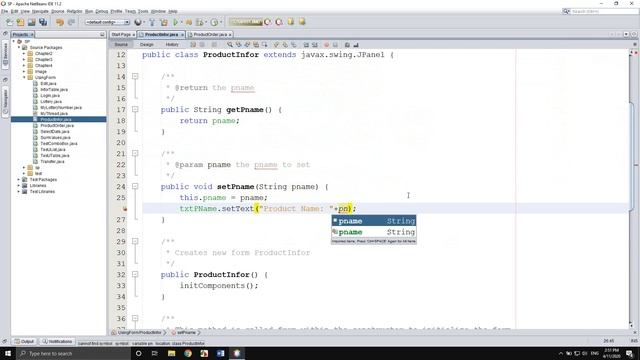This screenshot has height=360, width=640.
Task: Switch to the History view
Action: pyautogui.click(x=172, y=44)
